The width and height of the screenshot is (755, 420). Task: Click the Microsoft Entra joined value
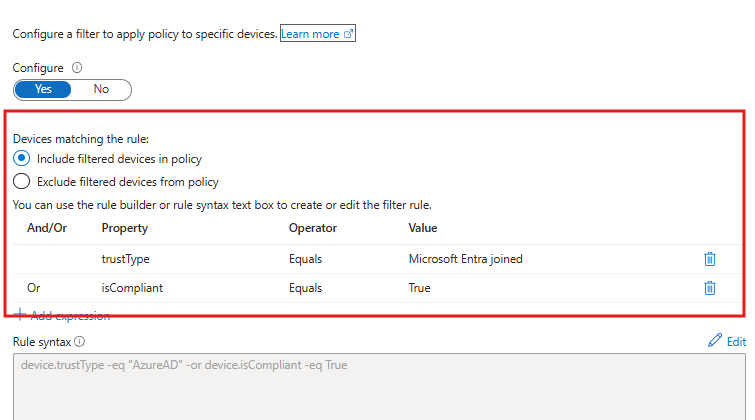465,259
